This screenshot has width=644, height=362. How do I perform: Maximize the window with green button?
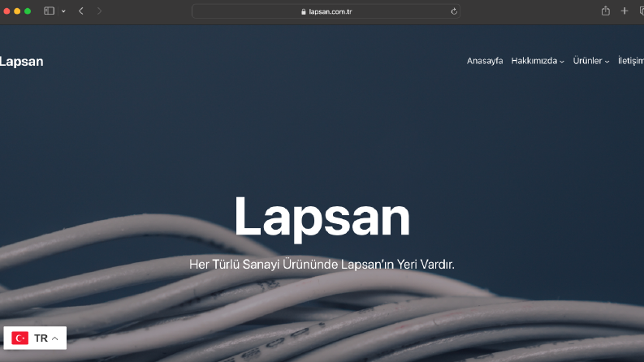[x=28, y=11]
